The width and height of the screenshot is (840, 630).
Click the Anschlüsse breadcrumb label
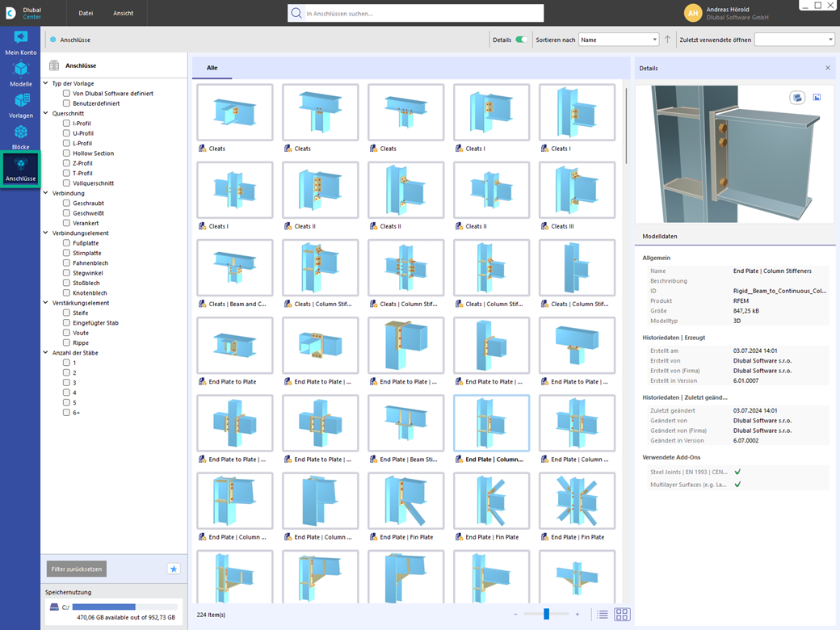[75, 40]
